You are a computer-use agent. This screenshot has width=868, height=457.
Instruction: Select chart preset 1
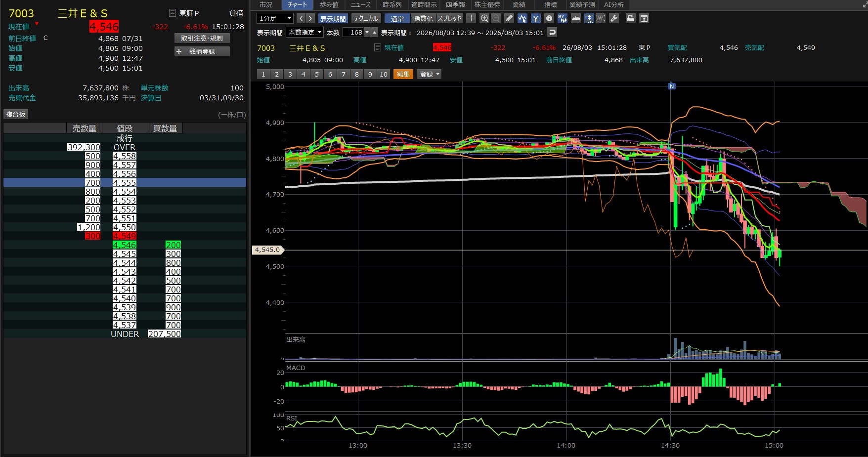tap(263, 74)
